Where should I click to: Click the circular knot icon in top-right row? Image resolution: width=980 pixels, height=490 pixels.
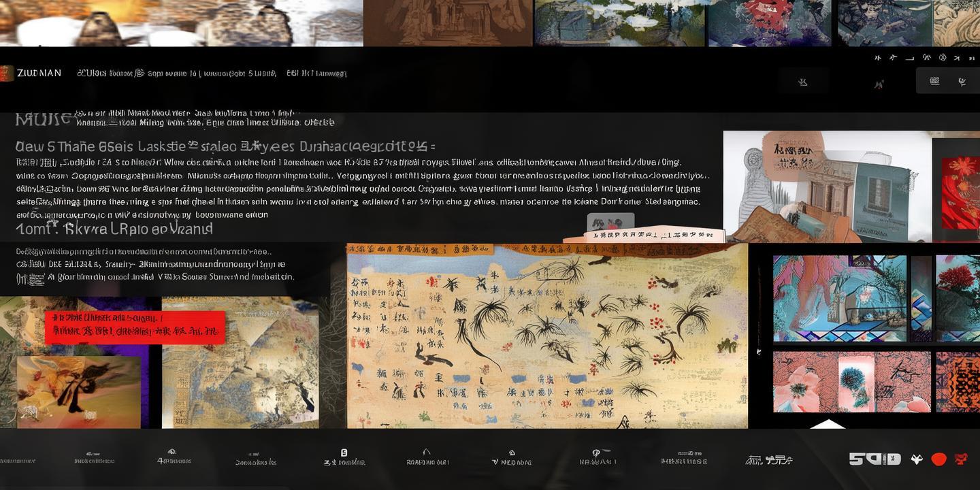pyautogui.click(x=943, y=58)
